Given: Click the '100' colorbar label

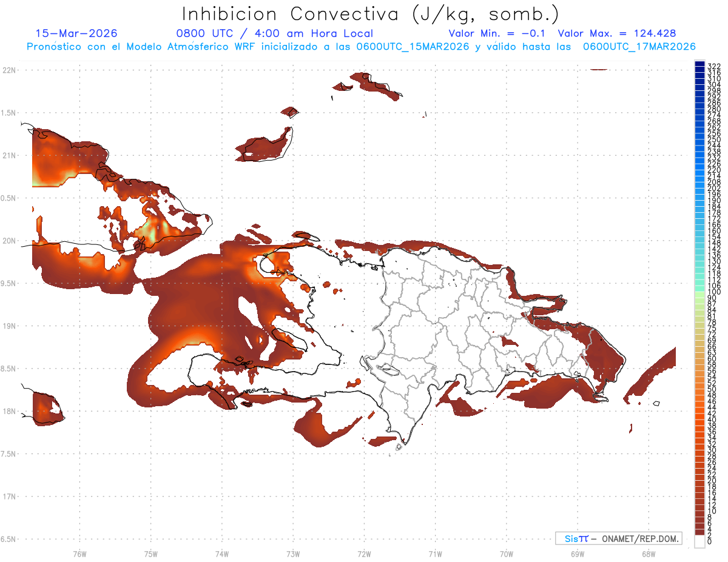Looking at the screenshot, I should click(x=714, y=292).
